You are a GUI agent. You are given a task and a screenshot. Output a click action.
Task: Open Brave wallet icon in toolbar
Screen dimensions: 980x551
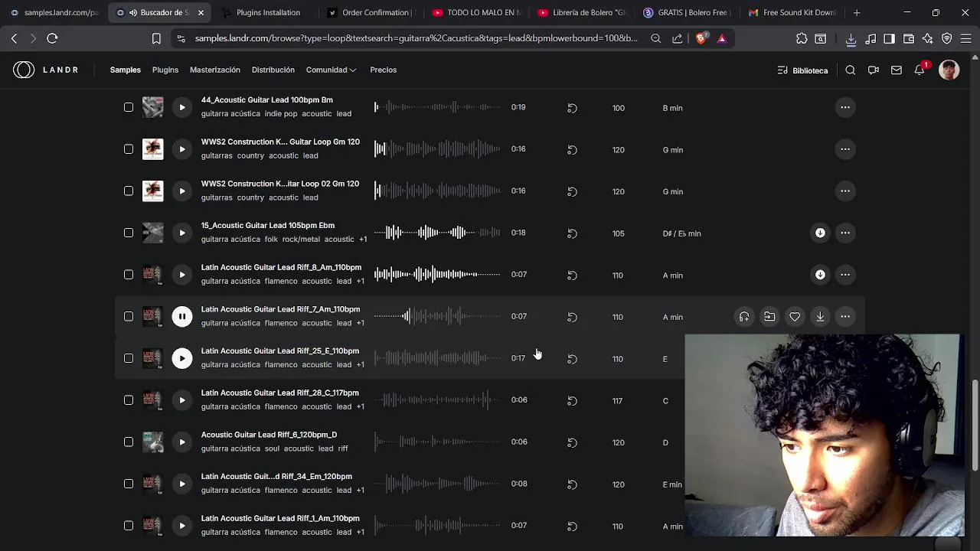[909, 38]
